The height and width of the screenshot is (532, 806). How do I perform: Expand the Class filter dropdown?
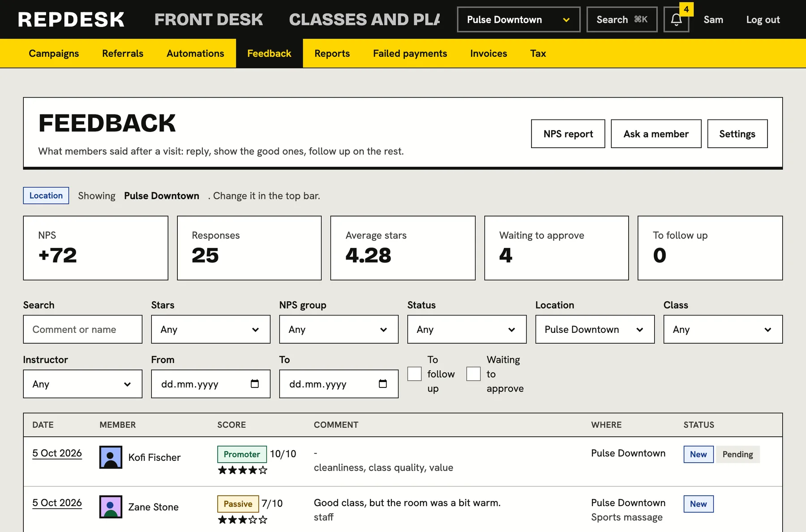point(723,329)
